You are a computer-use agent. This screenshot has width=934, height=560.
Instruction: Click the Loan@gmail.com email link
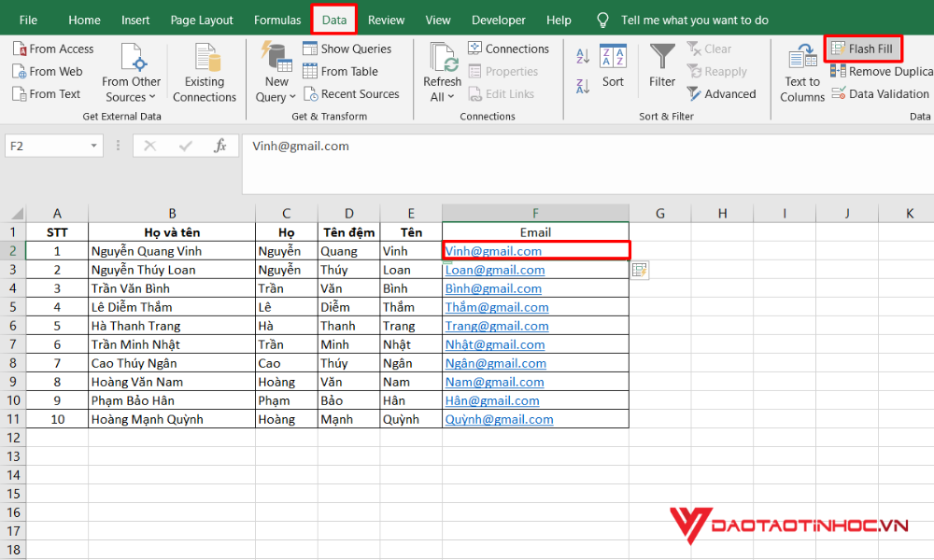[495, 270]
